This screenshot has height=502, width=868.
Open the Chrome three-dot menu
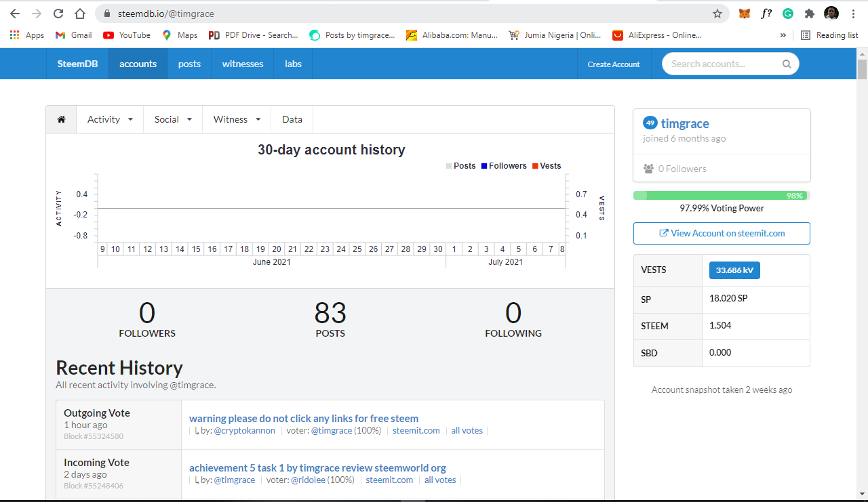pos(853,14)
